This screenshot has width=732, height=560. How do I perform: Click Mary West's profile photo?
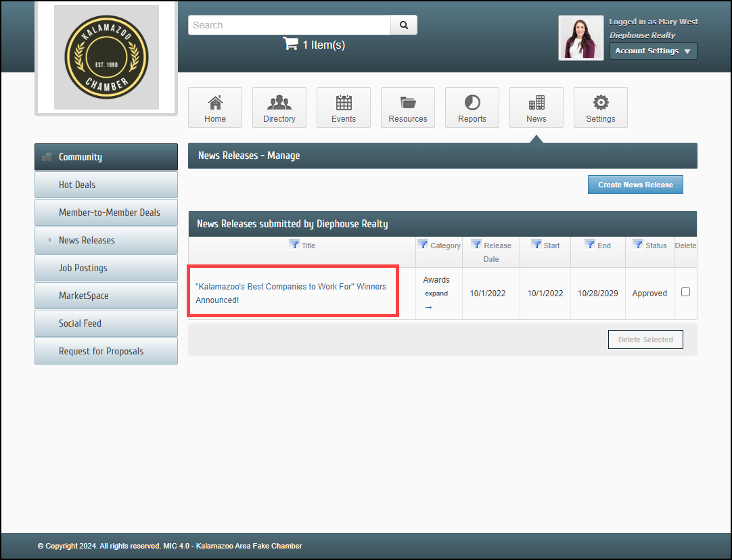coord(580,38)
